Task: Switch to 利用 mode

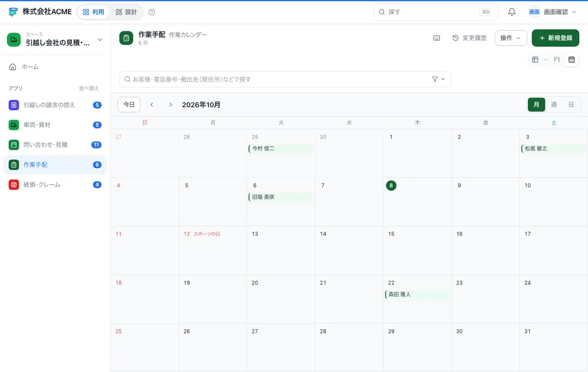Action: click(x=94, y=12)
